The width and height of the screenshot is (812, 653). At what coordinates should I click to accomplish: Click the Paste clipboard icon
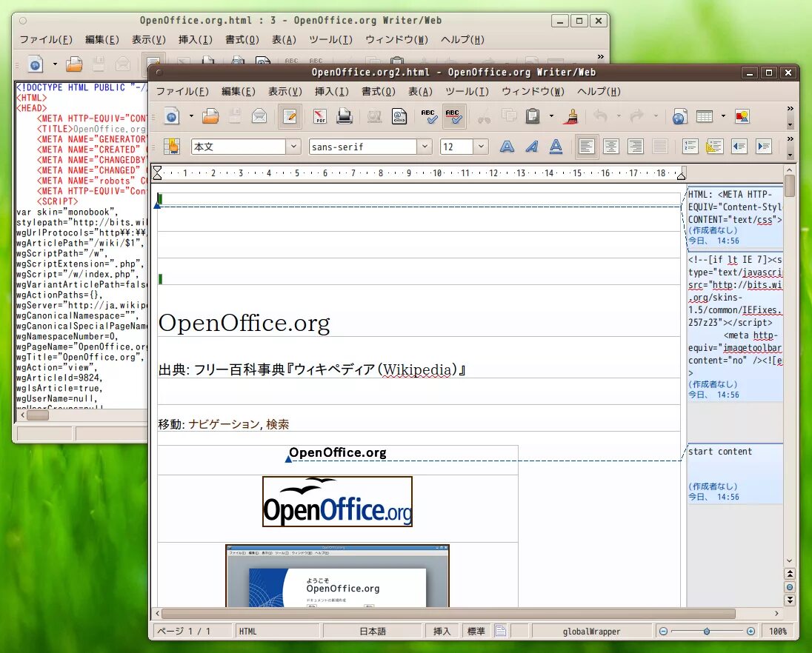click(533, 116)
